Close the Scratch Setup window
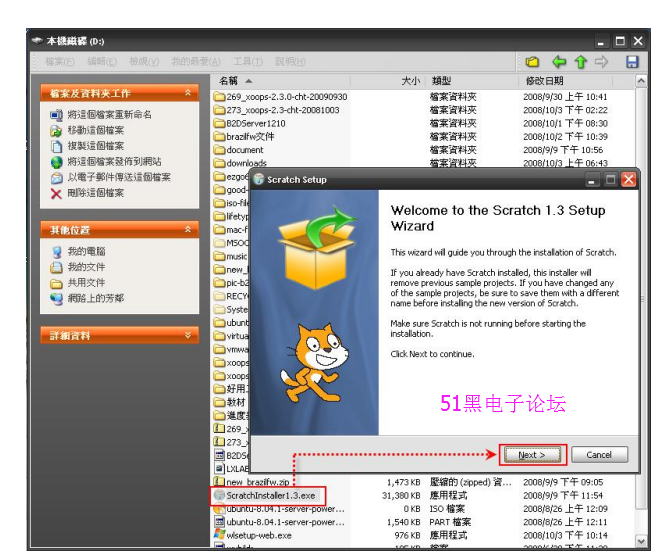 tap(629, 180)
